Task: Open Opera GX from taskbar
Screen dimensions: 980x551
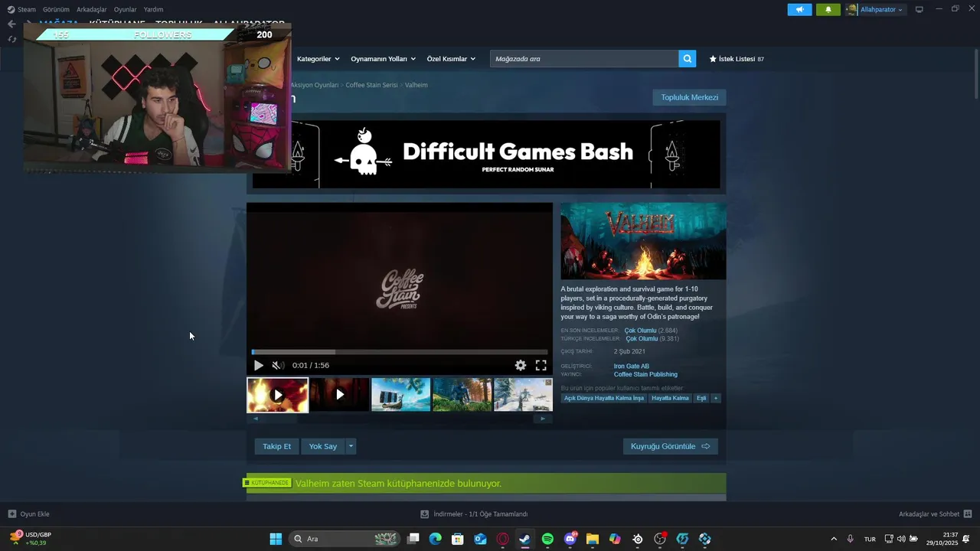Action: pyautogui.click(x=503, y=539)
